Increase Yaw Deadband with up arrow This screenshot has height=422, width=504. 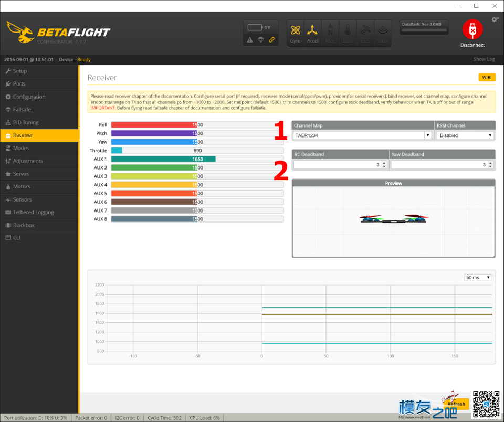(490, 163)
